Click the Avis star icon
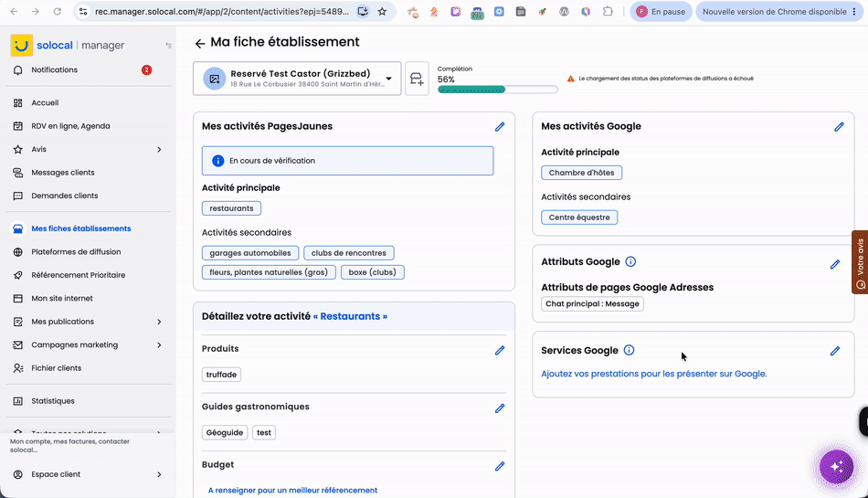868x498 pixels. tap(17, 150)
